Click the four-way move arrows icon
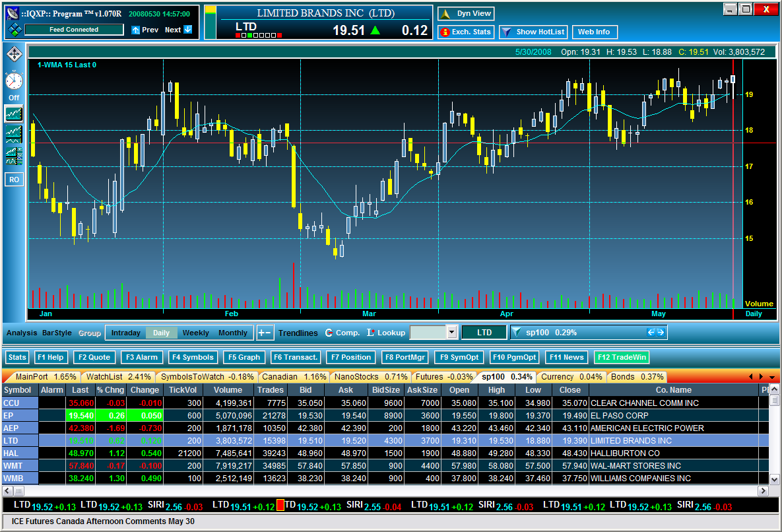Image resolution: width=782 pixels, height=532 pixels. tap(14, 54)
